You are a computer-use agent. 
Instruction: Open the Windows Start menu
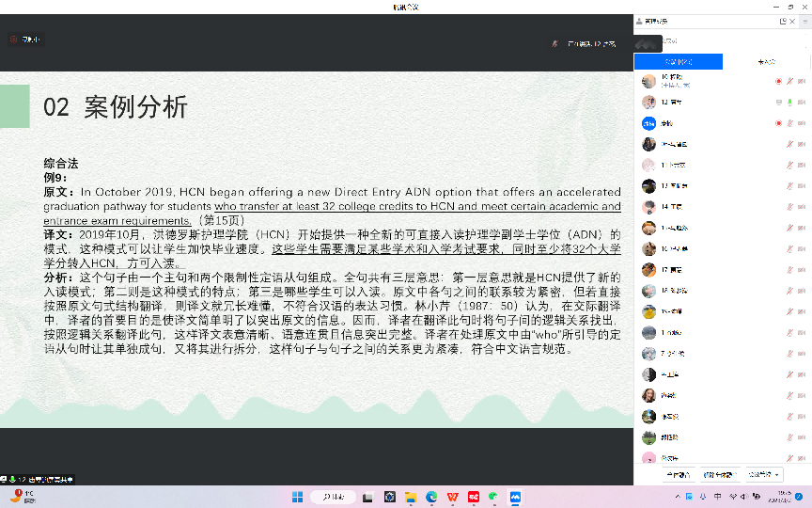point(297,496)
